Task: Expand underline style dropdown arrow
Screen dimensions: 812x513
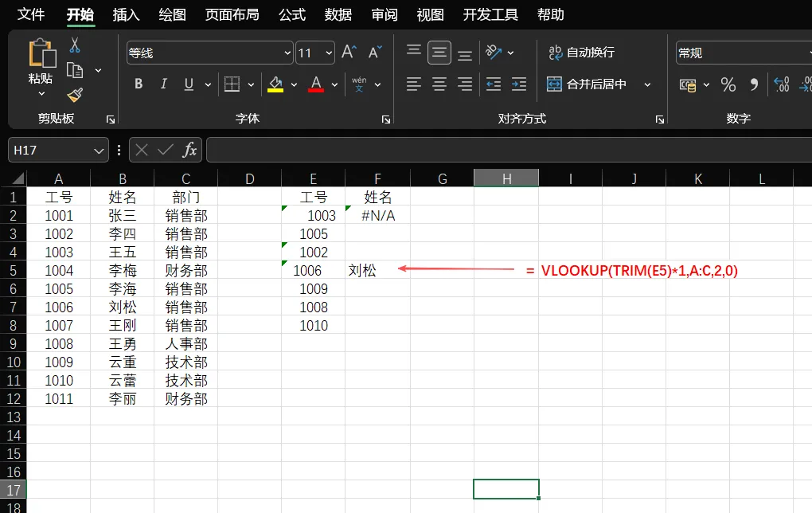Action: (208, 84)
